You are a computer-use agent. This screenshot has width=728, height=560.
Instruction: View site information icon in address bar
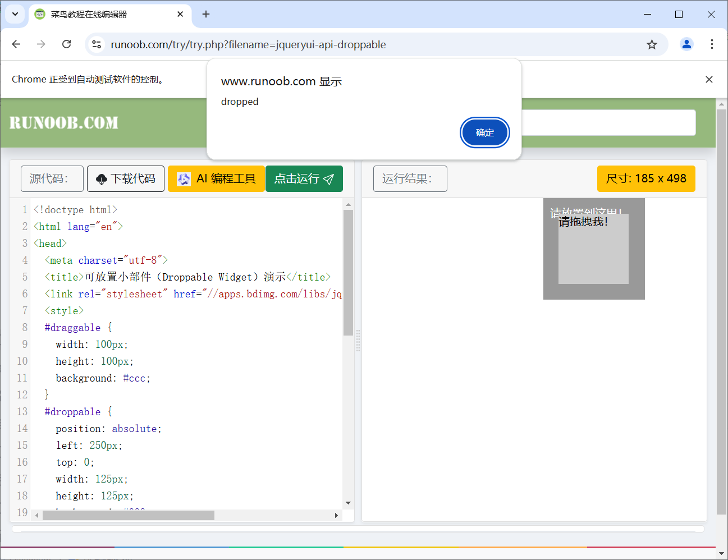(x=97, y=44)
